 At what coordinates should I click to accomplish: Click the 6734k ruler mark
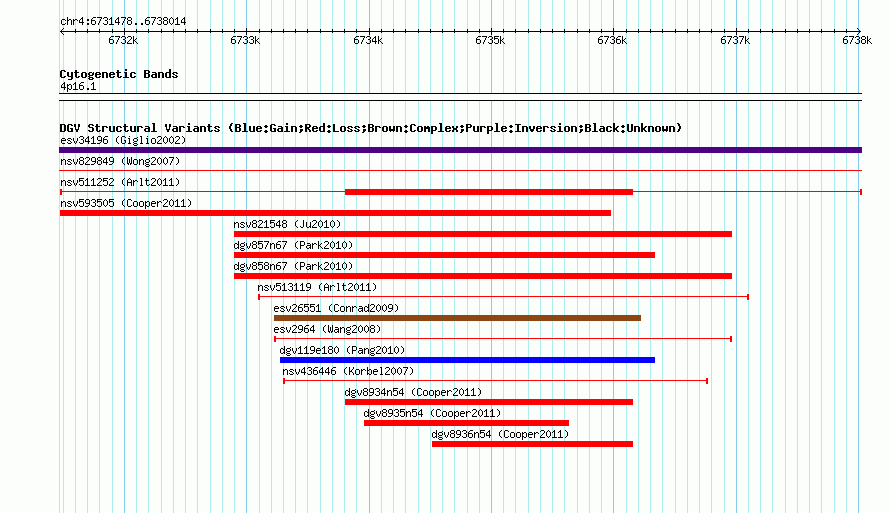pos(368,40)
